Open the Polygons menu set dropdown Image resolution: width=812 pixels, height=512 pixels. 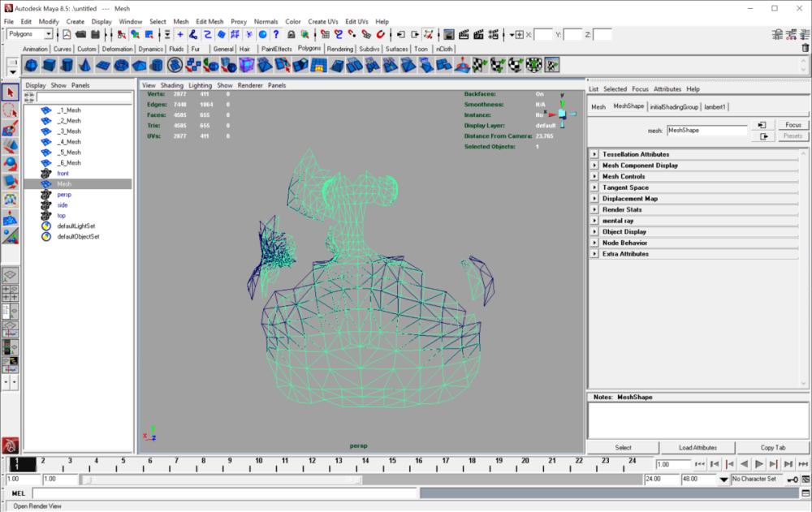30,34
